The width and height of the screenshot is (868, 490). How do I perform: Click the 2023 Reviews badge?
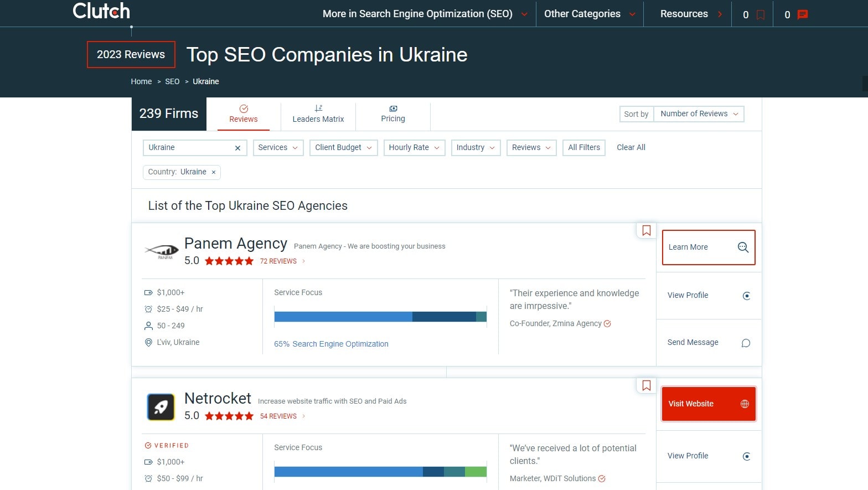click(x=131, y=54)
